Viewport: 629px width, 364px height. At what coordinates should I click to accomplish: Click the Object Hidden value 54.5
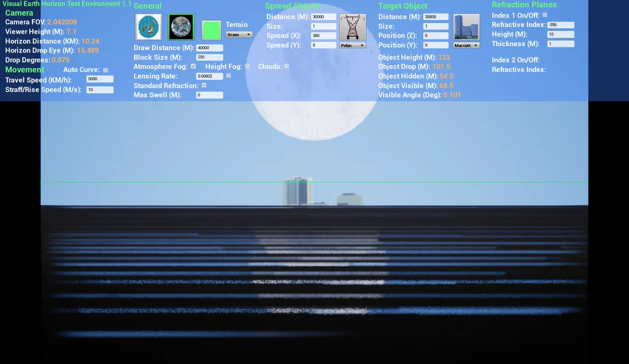click(x=446, y=76)
